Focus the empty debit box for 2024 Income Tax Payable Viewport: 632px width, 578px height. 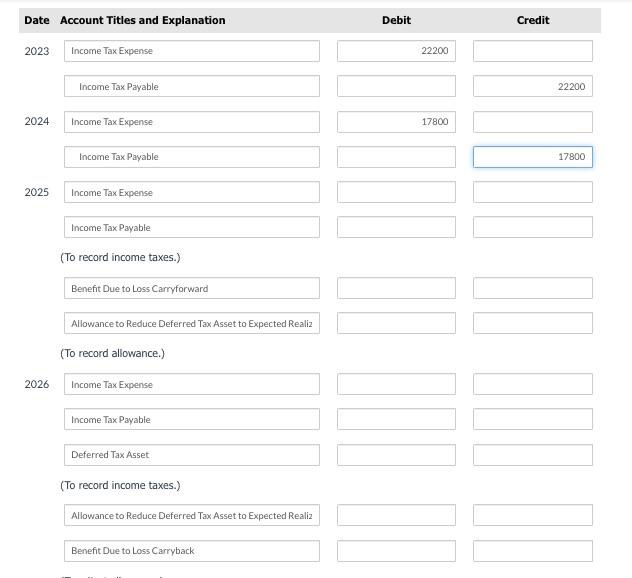(396, 157)
